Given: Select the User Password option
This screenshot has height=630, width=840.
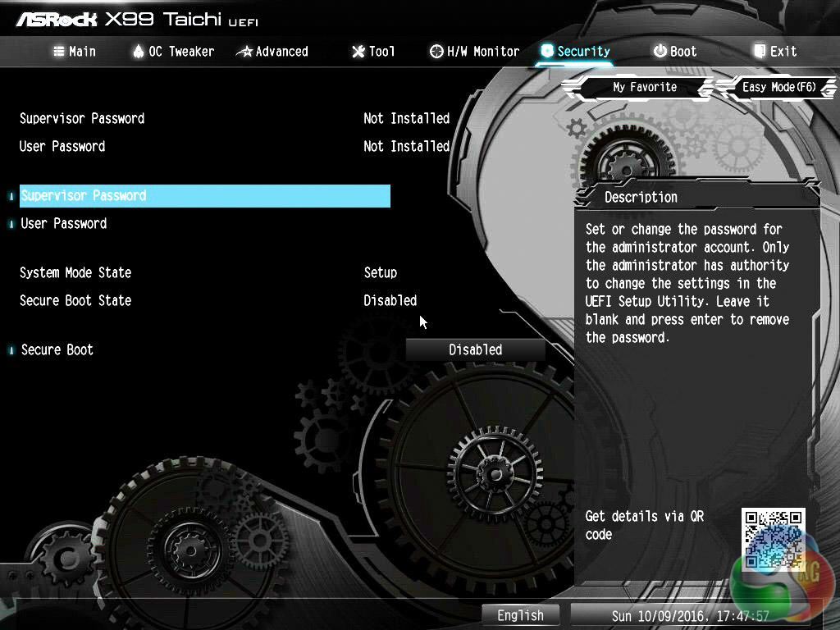Looking at the screenshot, I should tap(64, 223).
